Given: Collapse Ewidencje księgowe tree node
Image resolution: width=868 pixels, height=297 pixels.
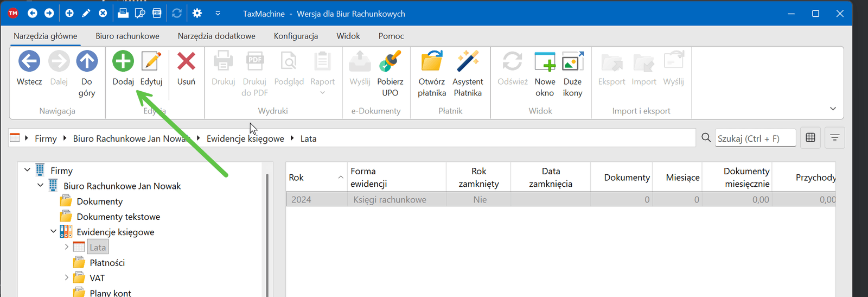Looking at the screenshot, I should [53, 231].
